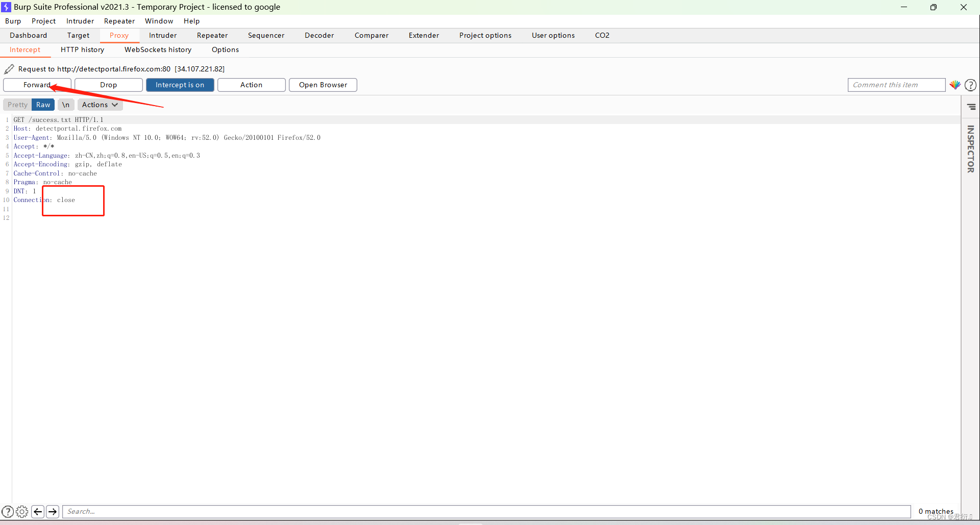
Task: Click the 0 matches search result label
Action: point(936,511)
